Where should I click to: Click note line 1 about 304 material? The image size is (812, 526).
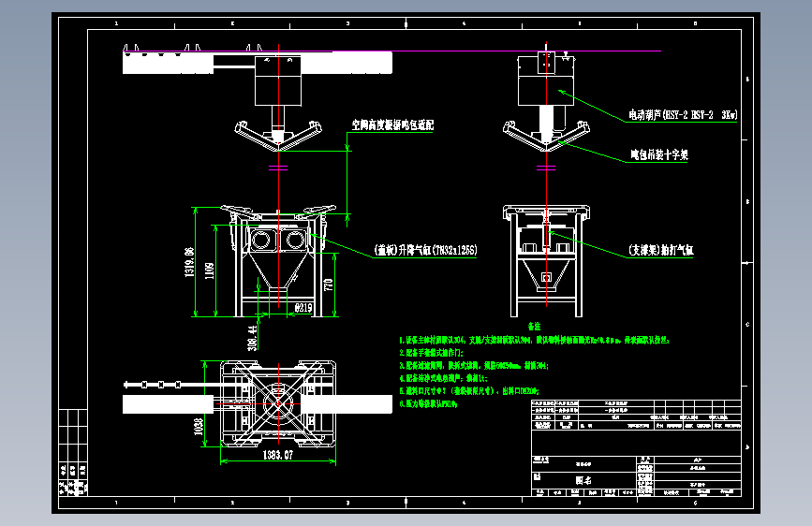point(534,340)
